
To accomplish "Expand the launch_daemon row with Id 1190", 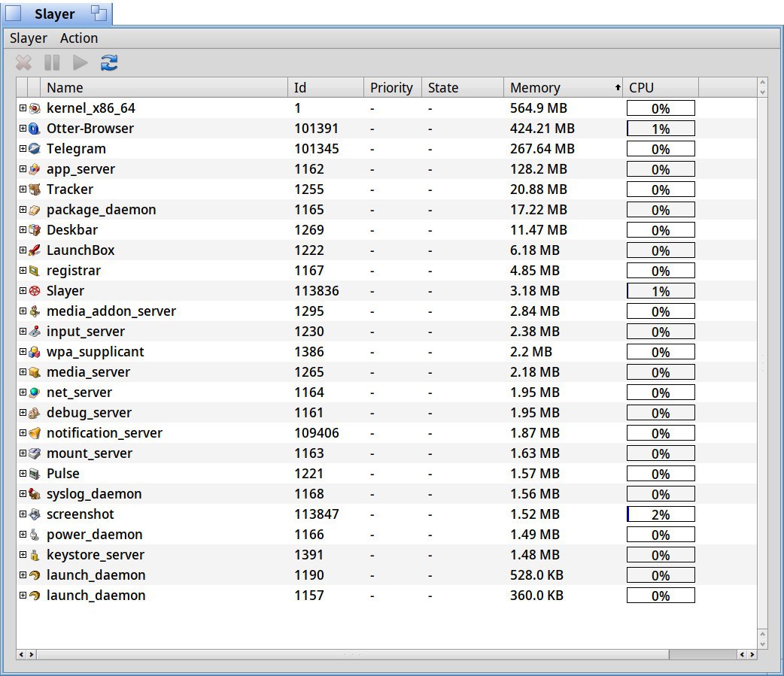I will (23, 575).
